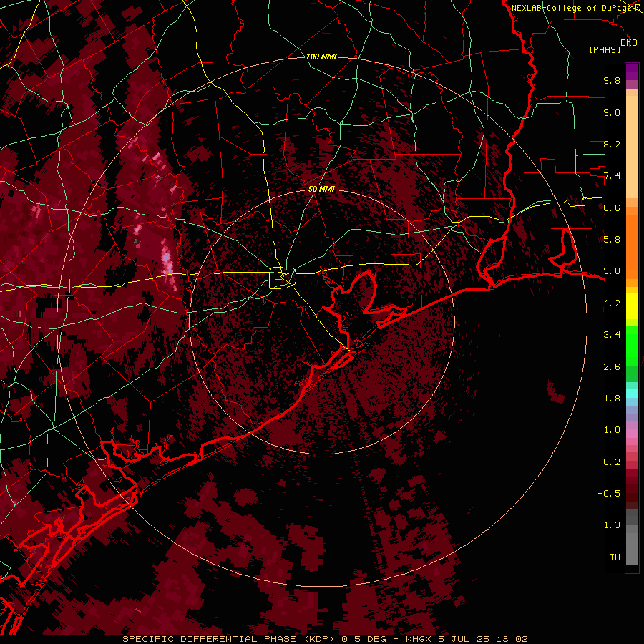Click the '100 NMI' range ring label
Viewport: 644px width, 644px height.
pos(321,57)
